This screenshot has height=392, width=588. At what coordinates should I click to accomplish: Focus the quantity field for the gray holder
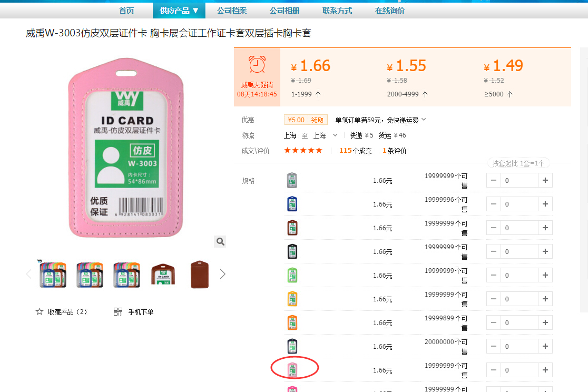[520, 180]
